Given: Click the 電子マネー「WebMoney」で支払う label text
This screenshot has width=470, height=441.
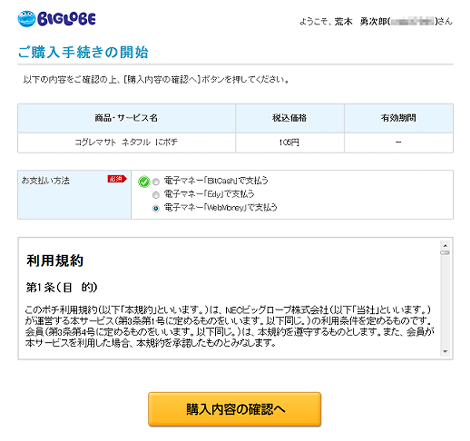Looking at the screenshot, I should click(220, 208).
